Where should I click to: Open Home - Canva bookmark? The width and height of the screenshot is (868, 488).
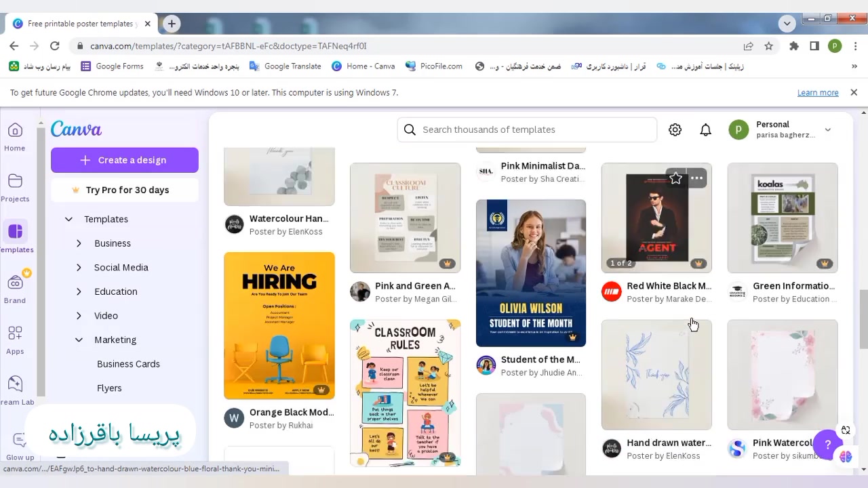pos(363,66)
